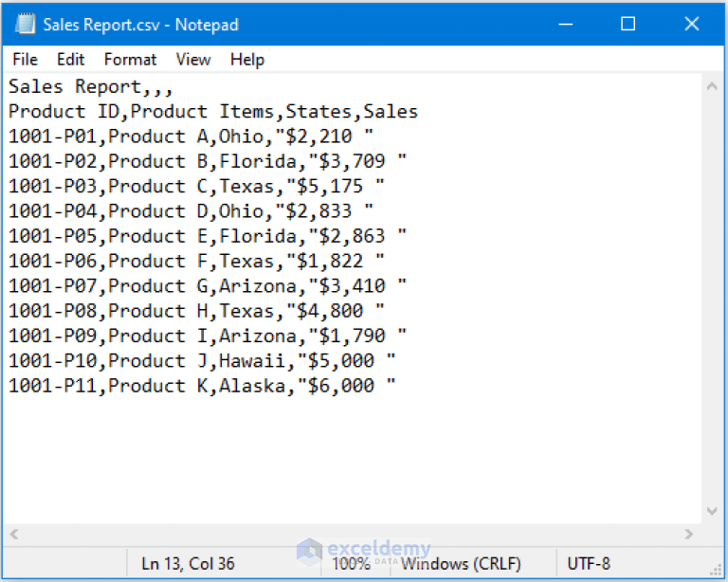Click the line starting with 1001-P09
The image size is (728, 582).
point(208,336)
